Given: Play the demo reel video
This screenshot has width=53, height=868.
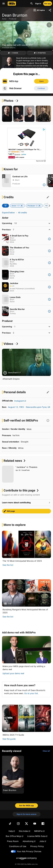Looking at the screenshot, I should coord(27,36).
